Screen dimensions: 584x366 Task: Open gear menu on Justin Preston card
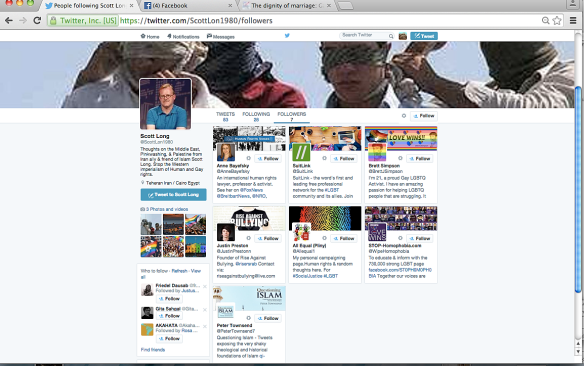coord(248,238)
